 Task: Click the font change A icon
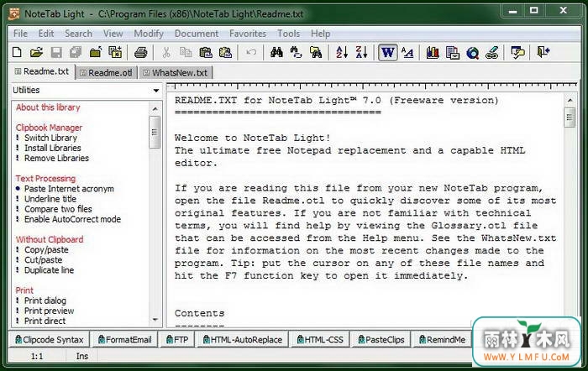pos(407,52)
